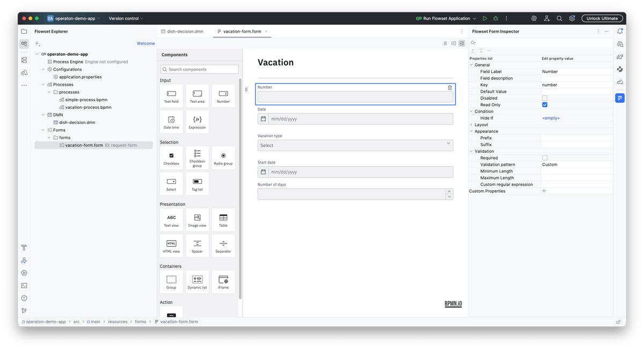Add a Checkbox group component

pyautogui.click(x=197, y=158)
